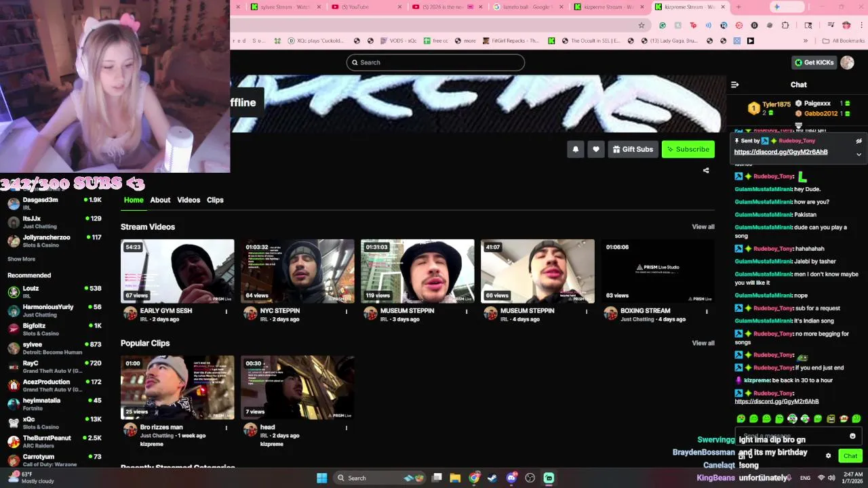Open Windows Start menu
Viewport: 868px width, 488px height.
pyautogui.click(x=321, y=478)
